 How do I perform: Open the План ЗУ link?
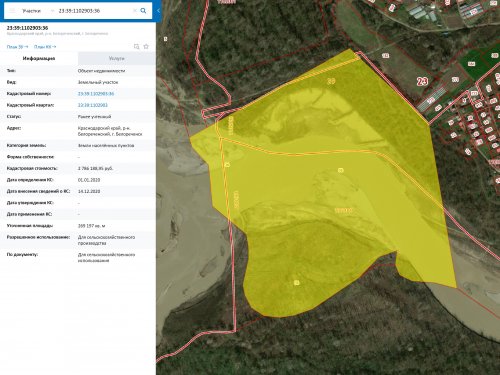tap(17, 47)
